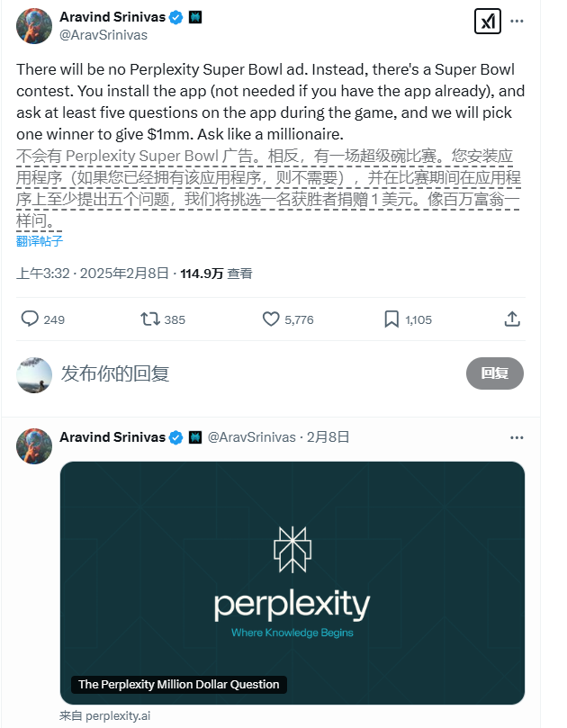The width and height of the screenshot is (567, 728).
Task: Open Aravind Srinivas profile avatar at top
Action: [33, 26]
